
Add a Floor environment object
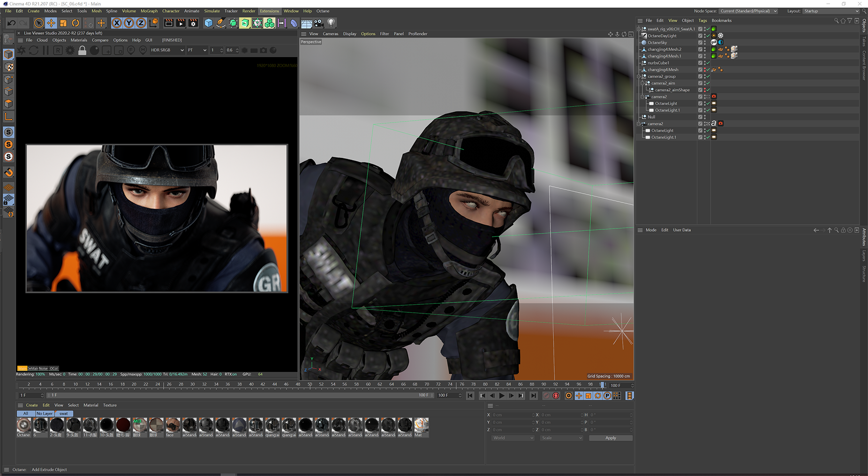(x=307, y=23)
